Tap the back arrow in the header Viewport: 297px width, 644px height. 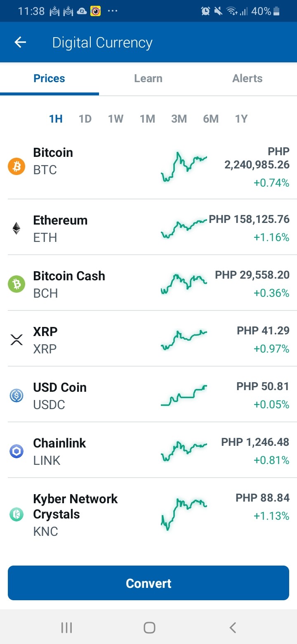tap(20, 42)
